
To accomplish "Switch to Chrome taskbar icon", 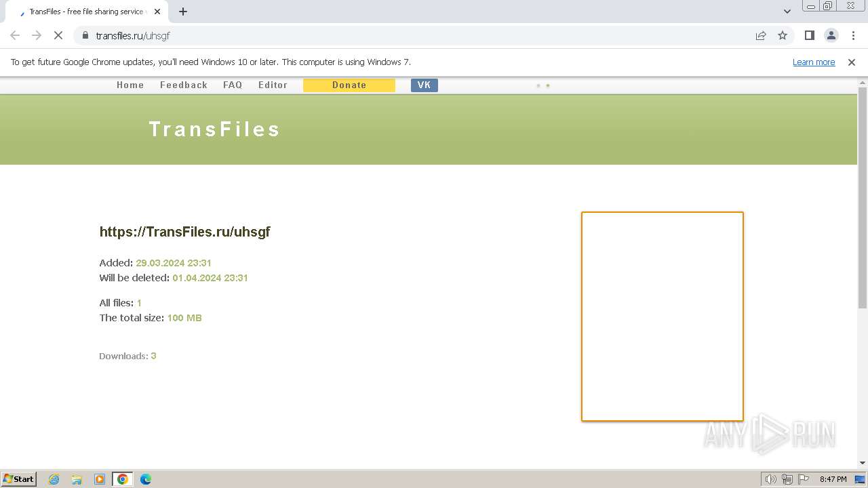I will (123, 479).
